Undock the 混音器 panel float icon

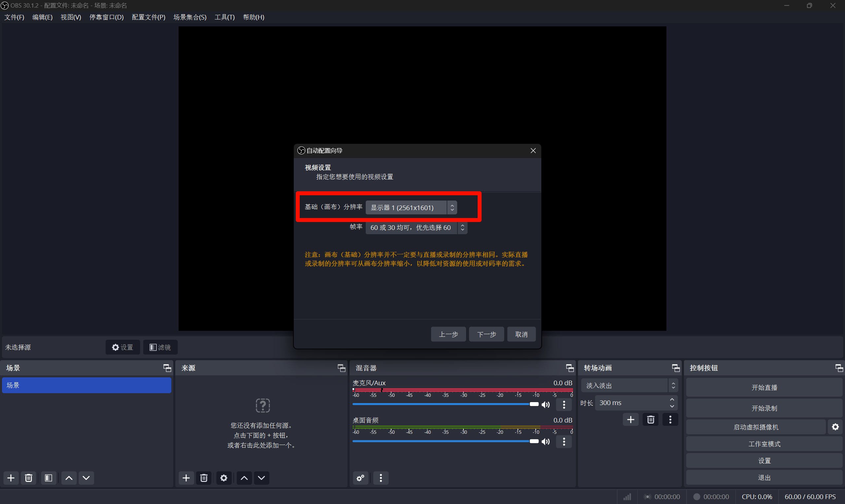pos(569,368)
